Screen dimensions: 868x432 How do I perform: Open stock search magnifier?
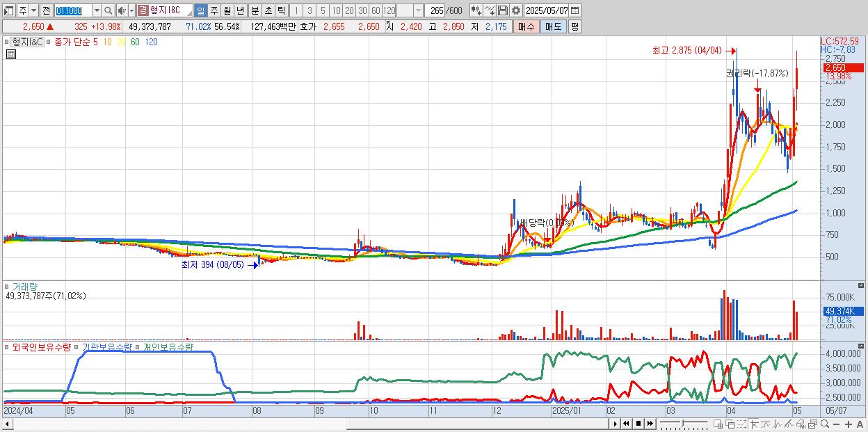[x=108, y=10]
